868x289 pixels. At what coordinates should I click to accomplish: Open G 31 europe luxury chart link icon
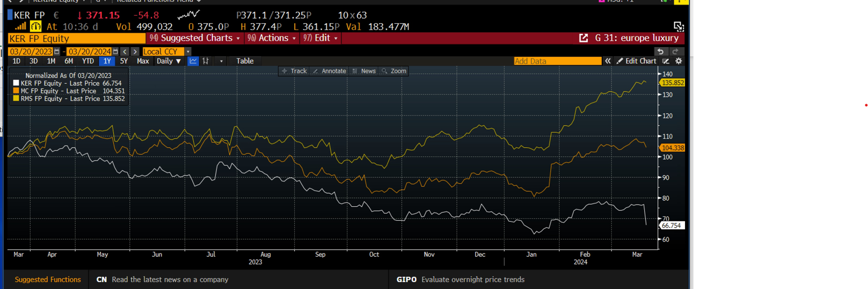tap(583, 38)
